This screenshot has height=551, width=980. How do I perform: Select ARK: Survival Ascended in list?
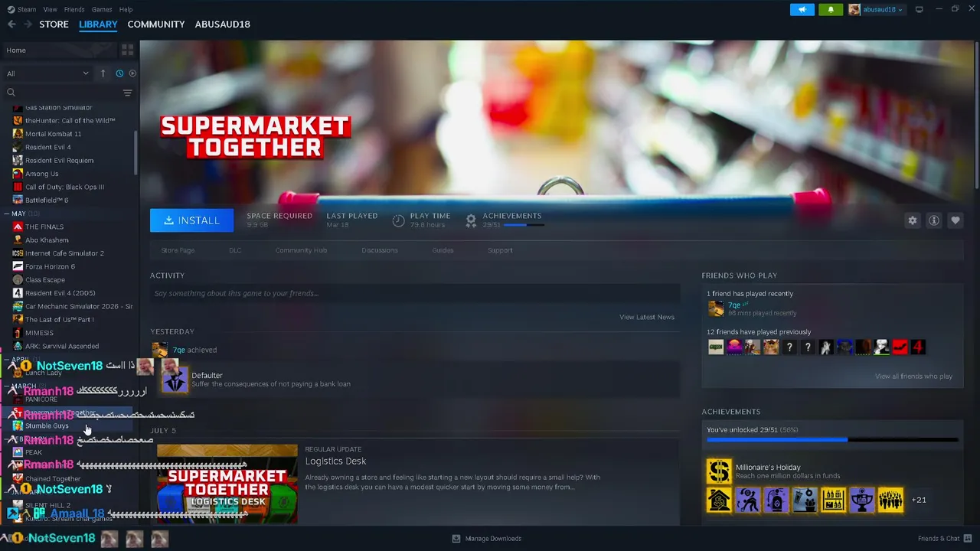tap(62, 346)
